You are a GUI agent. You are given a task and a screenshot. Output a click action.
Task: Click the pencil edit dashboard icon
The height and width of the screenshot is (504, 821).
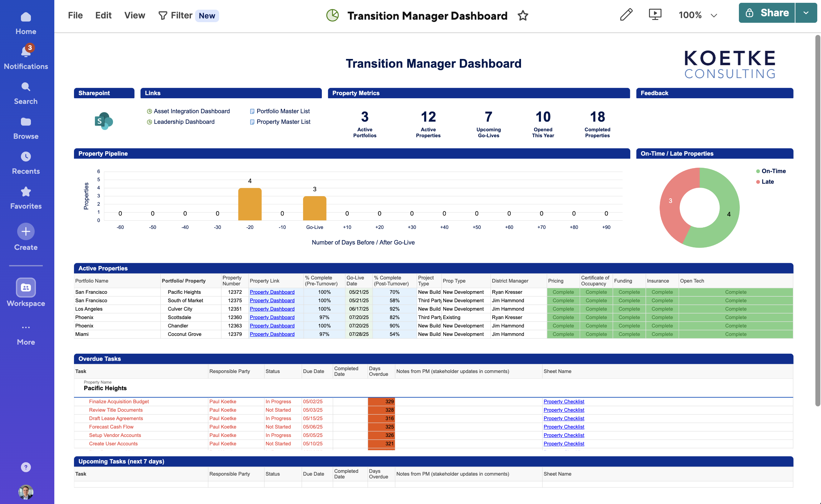point(626,15)
